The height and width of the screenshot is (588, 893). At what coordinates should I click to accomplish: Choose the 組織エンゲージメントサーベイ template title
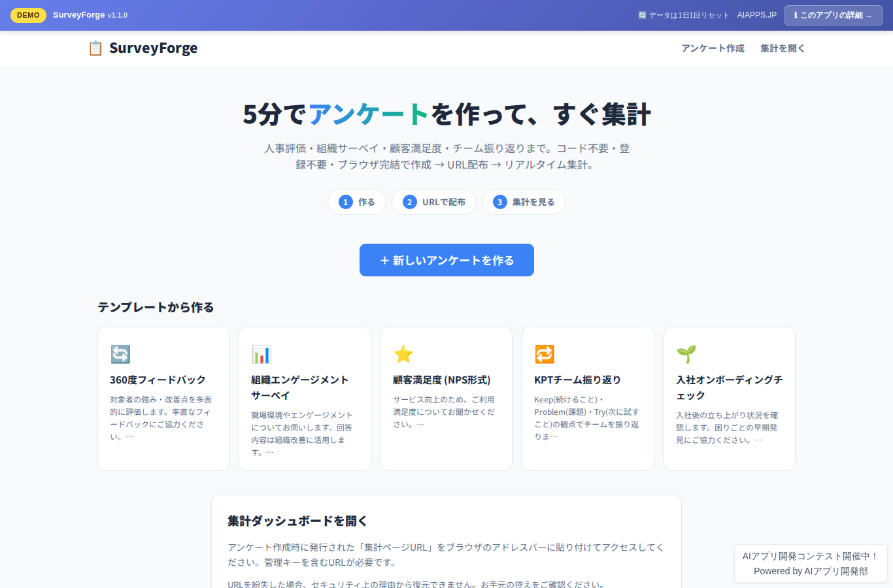tap(300, 387)
